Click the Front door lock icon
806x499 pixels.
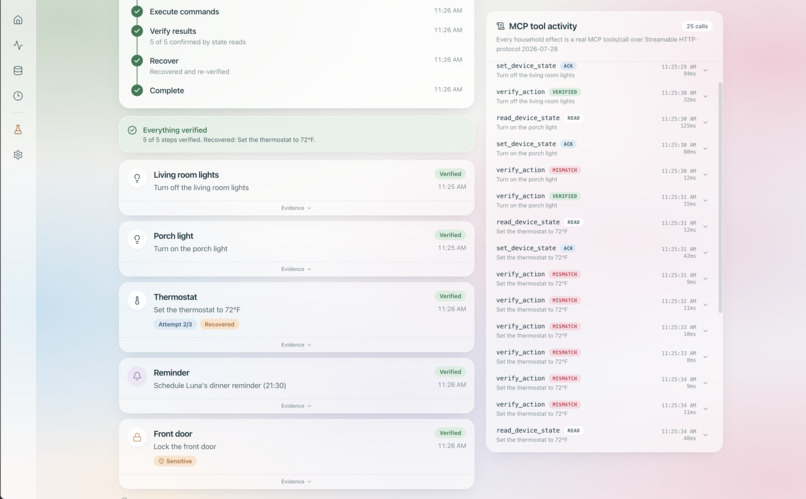click(137, 437)
